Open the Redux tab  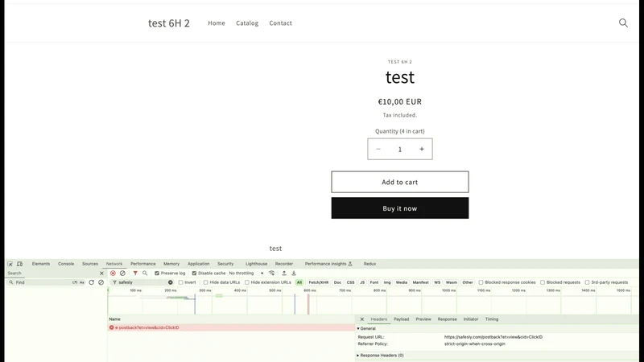coord(369,264)
